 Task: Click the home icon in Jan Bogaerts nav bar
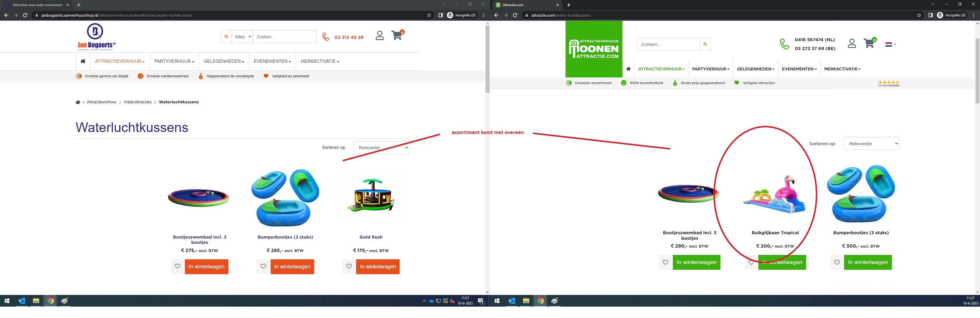[x=83, y=61]
